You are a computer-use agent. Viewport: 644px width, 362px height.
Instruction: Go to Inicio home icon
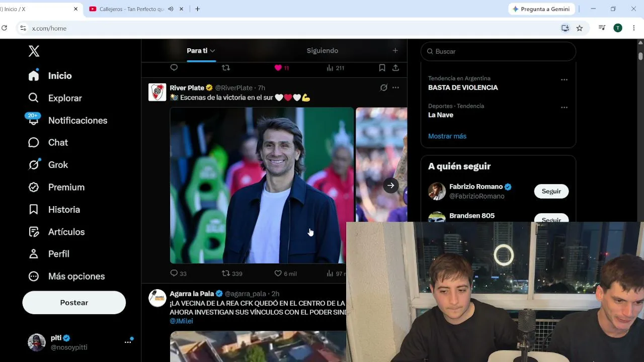click(x=34, y=75)
